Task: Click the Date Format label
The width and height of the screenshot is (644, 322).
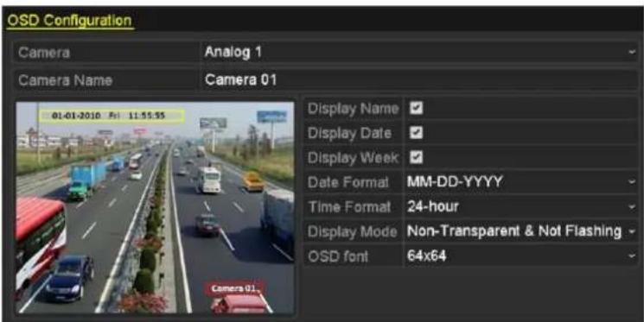Action: 348,182
